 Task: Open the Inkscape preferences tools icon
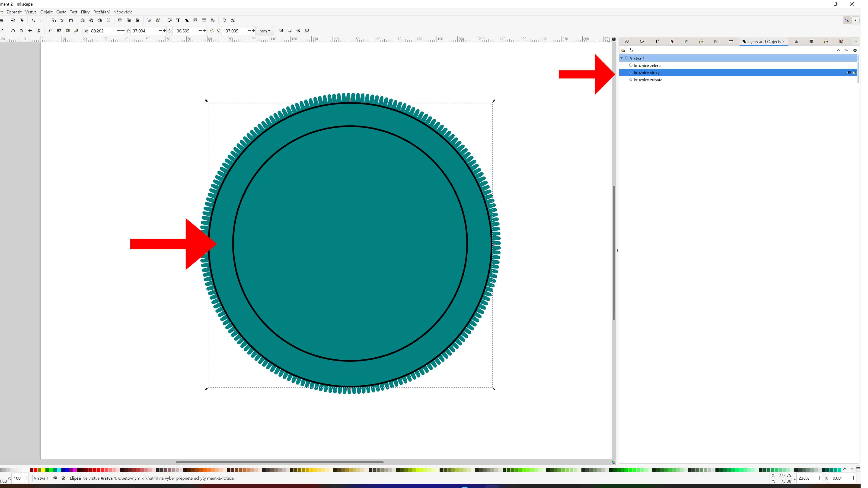click(233, 21)
